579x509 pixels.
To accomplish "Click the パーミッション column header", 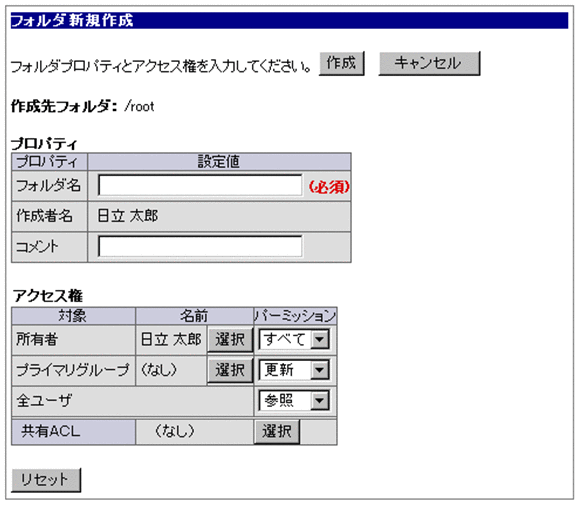I will point(295,316).
